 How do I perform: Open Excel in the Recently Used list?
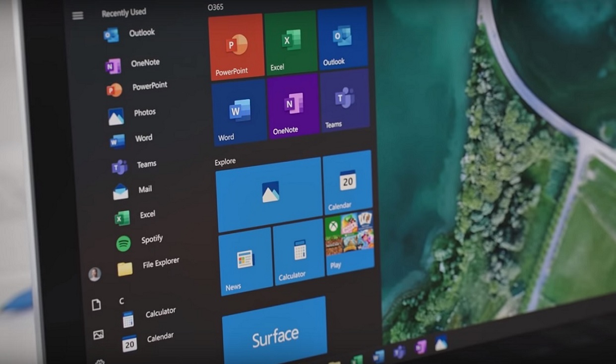[x=135, y=216]
